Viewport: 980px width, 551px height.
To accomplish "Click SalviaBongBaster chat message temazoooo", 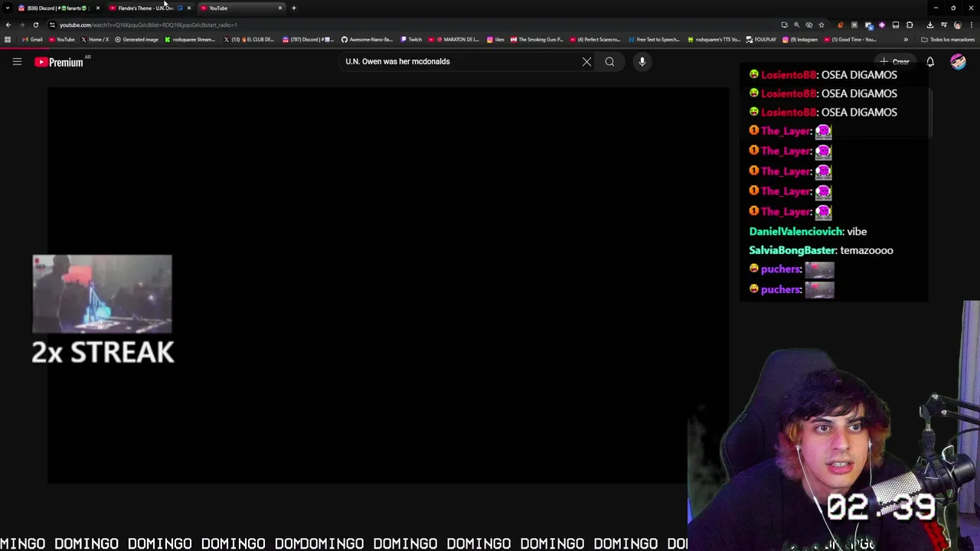I will (x=867, y=250).
